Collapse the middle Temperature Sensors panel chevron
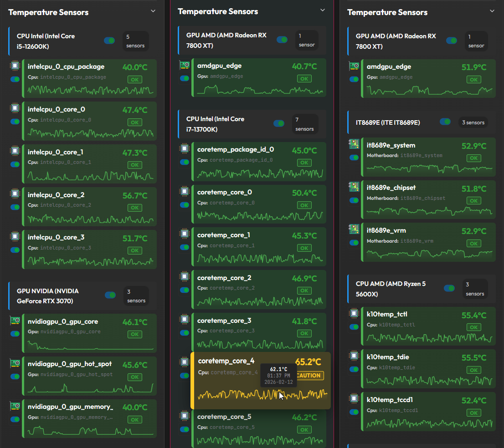 pyautogui.click(x=322, y=10)
